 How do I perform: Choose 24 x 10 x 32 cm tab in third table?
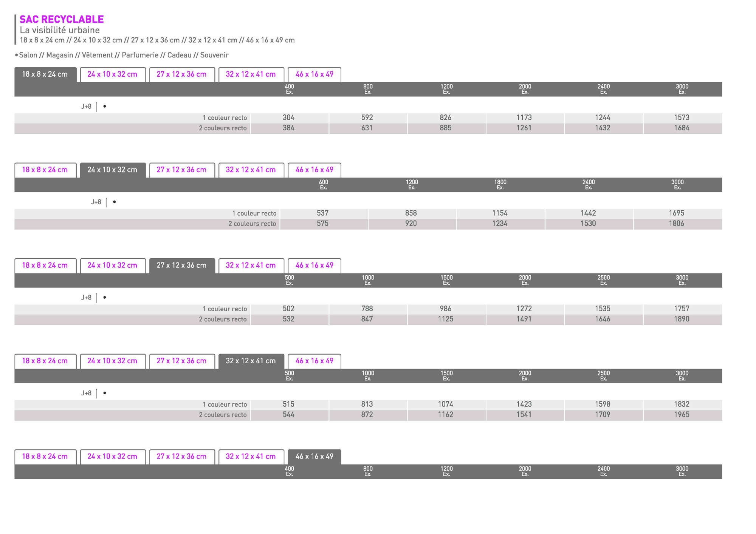click(x=112, y=265)
